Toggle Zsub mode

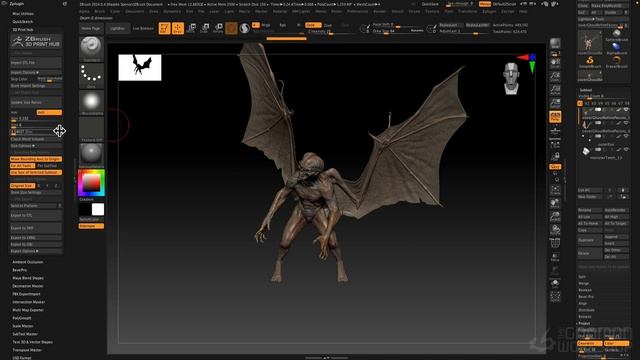pos(328,25)
